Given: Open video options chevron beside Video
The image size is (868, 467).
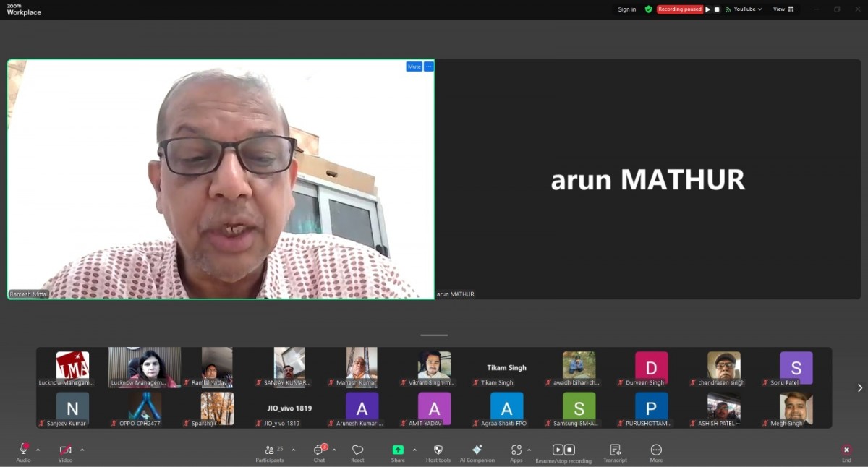Looking at the screenshot, I should (x=82, y=450).
